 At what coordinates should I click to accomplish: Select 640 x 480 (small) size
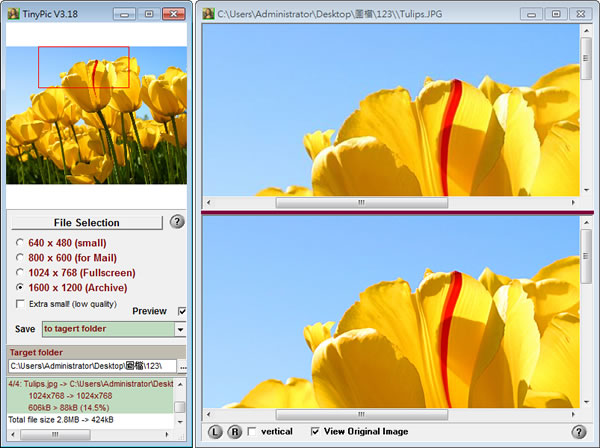[21, 243]
